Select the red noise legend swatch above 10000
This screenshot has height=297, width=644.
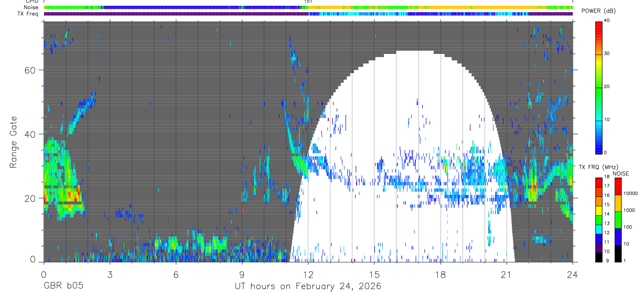point(618,186)
